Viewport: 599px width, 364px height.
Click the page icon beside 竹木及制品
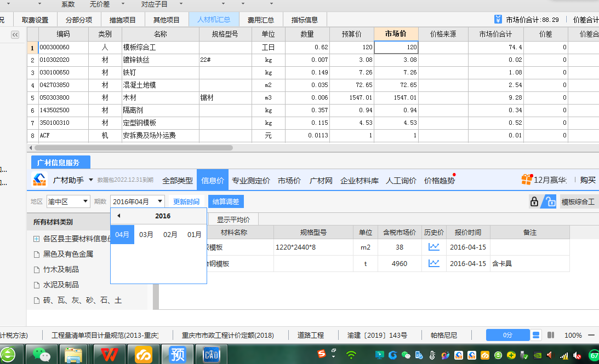click(37, 270)
